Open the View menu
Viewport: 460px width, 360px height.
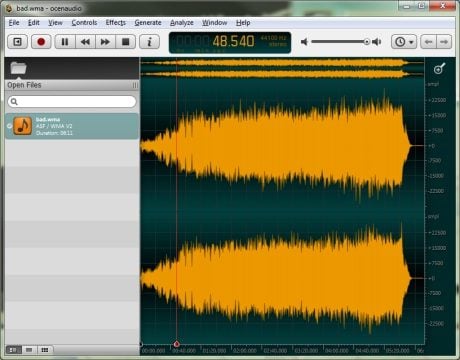coord(55,23)
